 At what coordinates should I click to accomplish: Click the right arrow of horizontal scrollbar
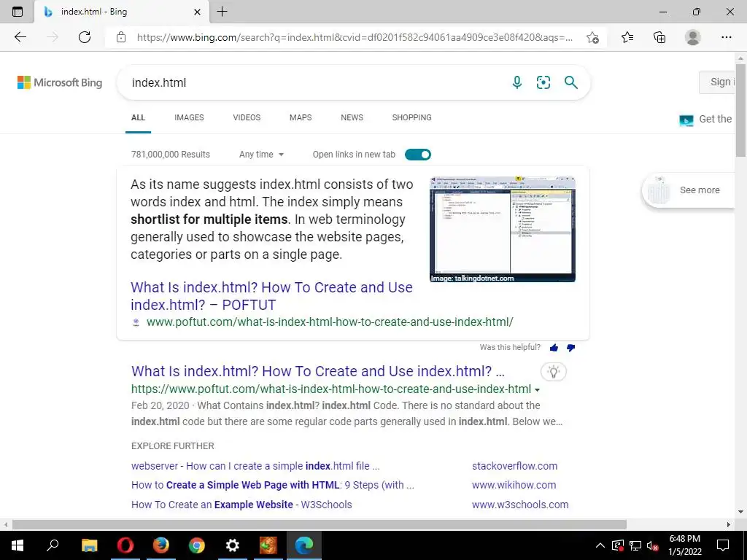coord(729,525)
